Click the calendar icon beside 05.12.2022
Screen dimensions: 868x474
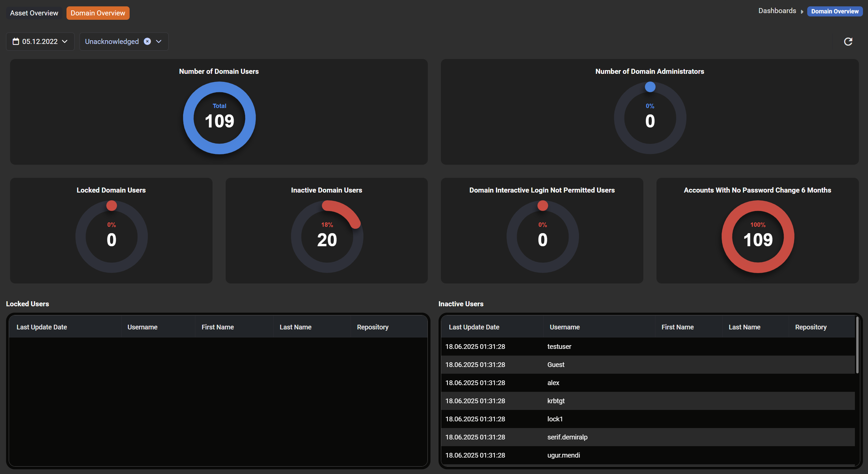15,41
